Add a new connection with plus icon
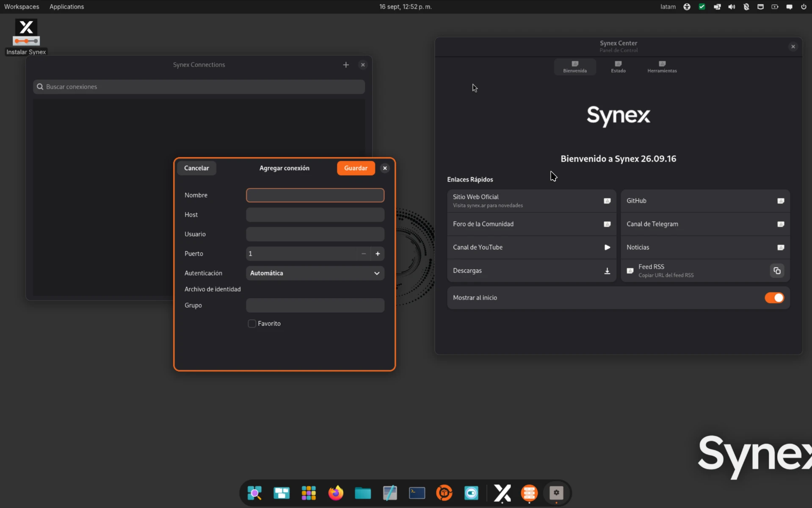 346,65
